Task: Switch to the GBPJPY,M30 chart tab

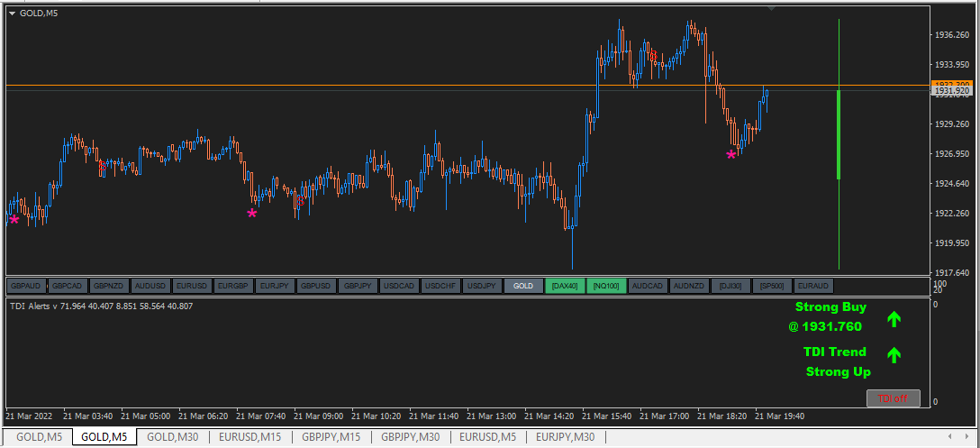Action: tap(411, 437)
